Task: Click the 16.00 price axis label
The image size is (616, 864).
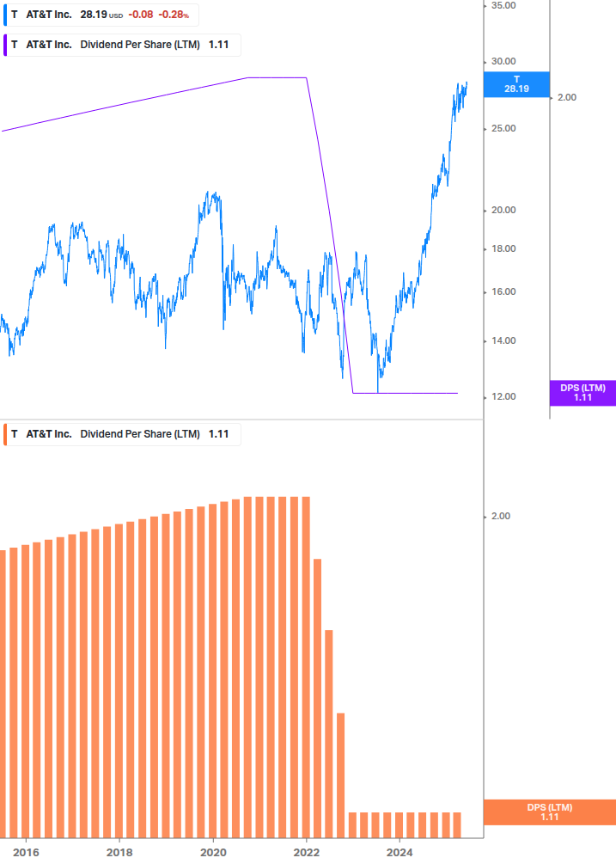Action: pos(503,291)
